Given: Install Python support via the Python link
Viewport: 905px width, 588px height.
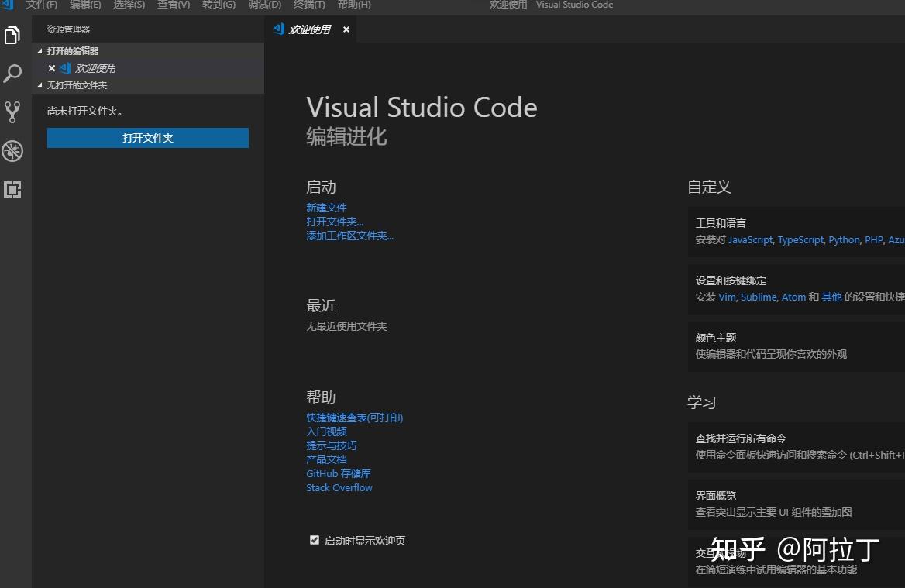Looking at the screenshot, I should [843, 239].
